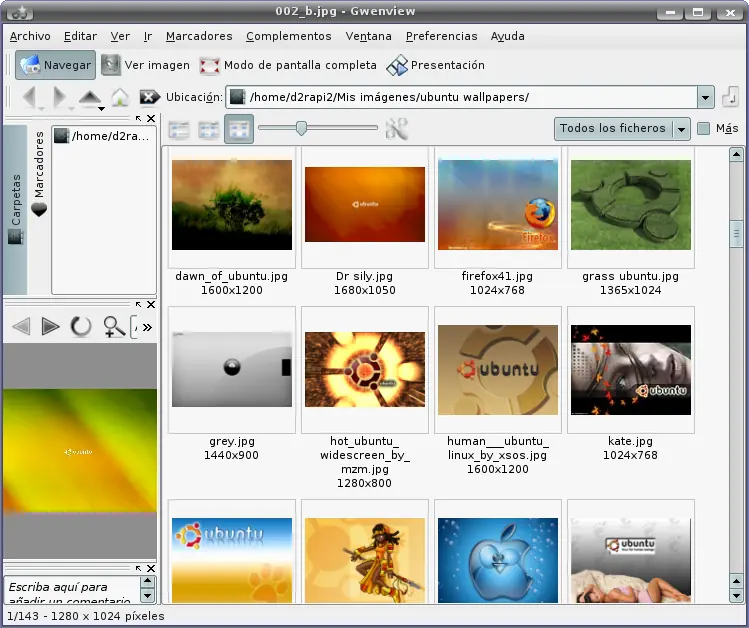Close the image preview panel
This screenshot has height=628, width=749.
151,305
